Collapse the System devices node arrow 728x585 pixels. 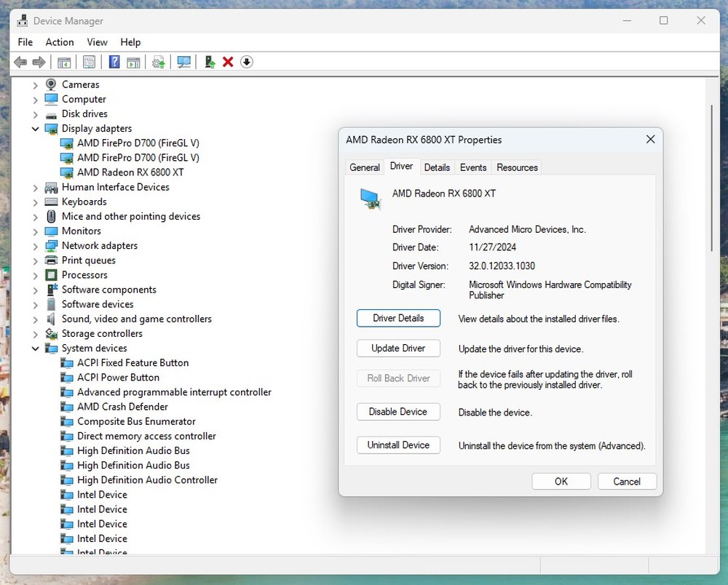35,349
